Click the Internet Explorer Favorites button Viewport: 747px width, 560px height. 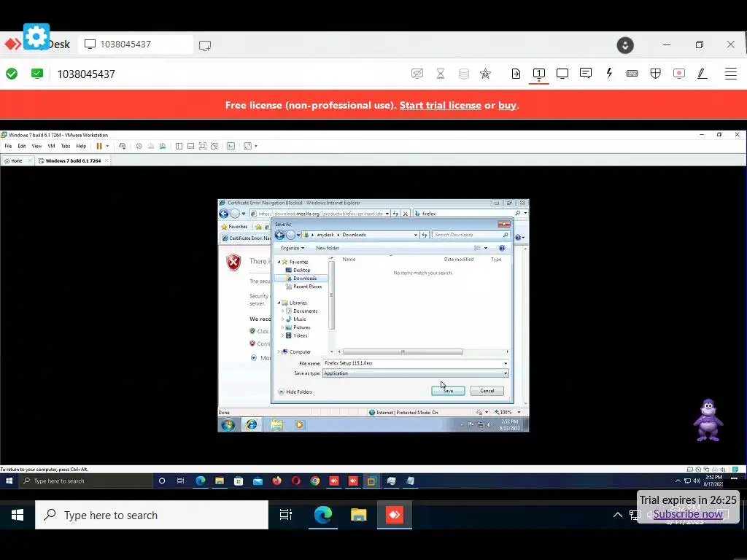coord(234,227)
